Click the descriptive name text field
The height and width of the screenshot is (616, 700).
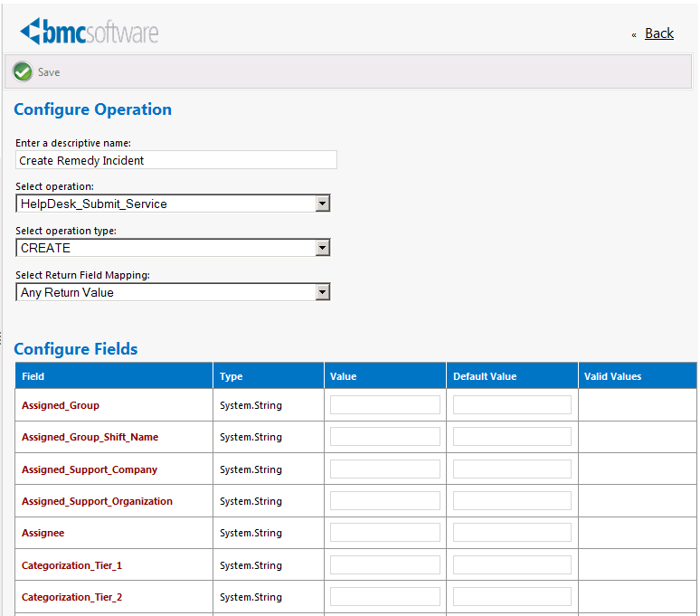pos(176,160)
